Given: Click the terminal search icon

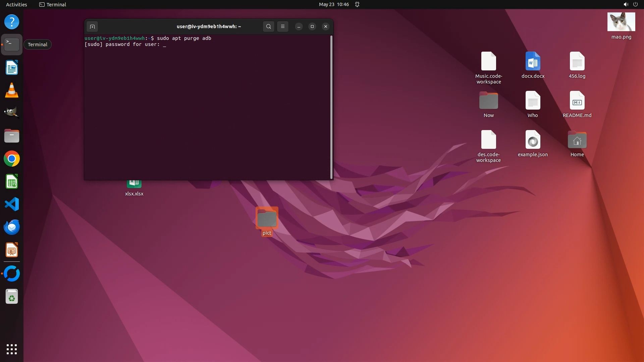Looking at the screenshot, I should [x=268, y=26].
